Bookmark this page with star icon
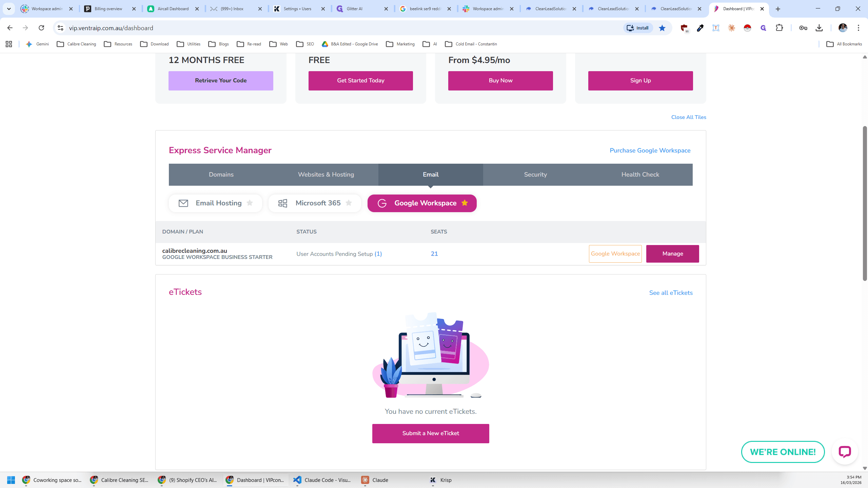 pyautogui.click(x=662, y=28)
